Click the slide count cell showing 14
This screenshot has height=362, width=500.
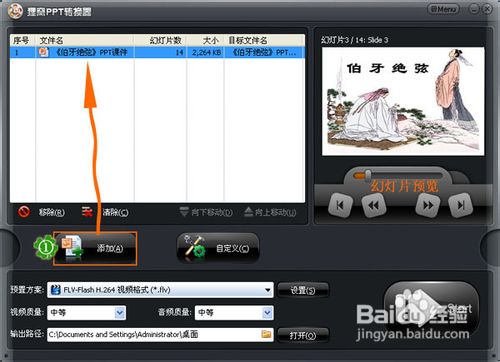tap(180, 52)
